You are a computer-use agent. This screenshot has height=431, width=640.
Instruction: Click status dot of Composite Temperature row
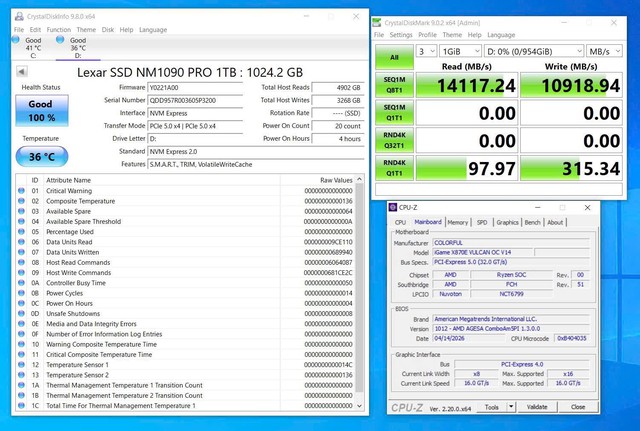21,201
